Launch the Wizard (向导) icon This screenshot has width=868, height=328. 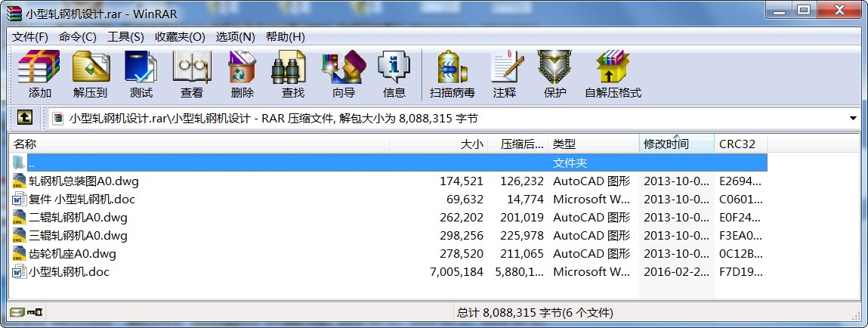point(343,74)
